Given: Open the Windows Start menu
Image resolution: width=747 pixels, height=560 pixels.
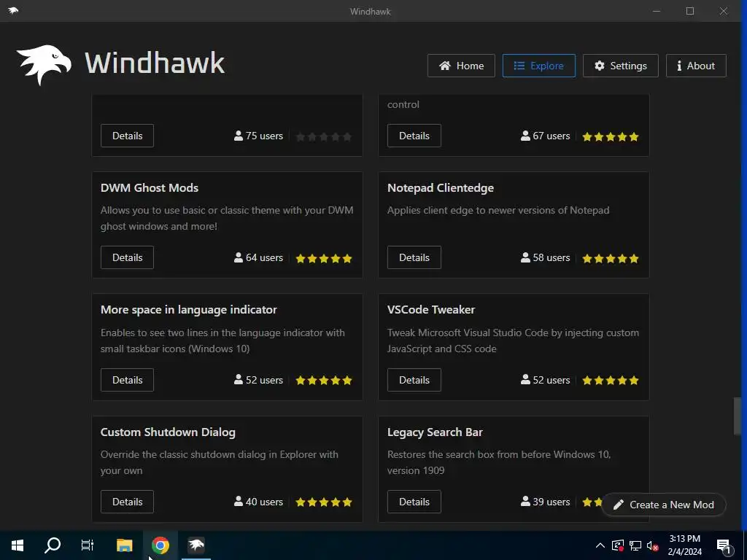Looking at the screenshot, I should pyautogui.click(x=18, y=545).
